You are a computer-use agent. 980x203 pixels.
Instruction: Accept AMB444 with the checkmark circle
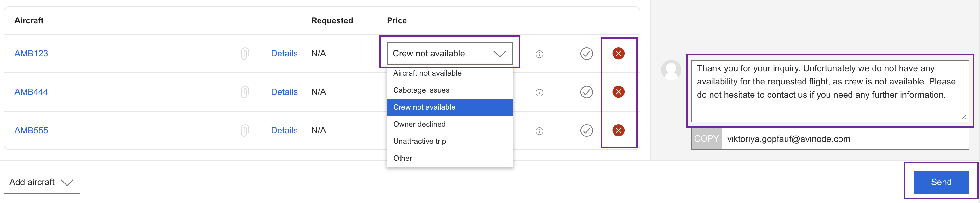[x=586, y=92]
